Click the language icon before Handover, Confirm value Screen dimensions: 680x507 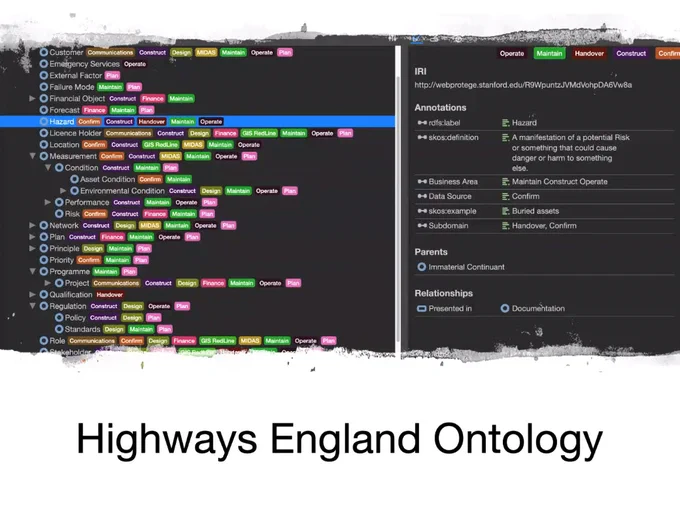506,226
